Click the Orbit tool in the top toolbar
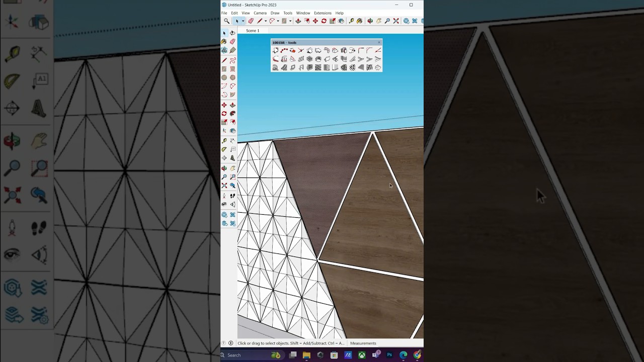Viewport: 644px width, 362px height. (370, 21)
